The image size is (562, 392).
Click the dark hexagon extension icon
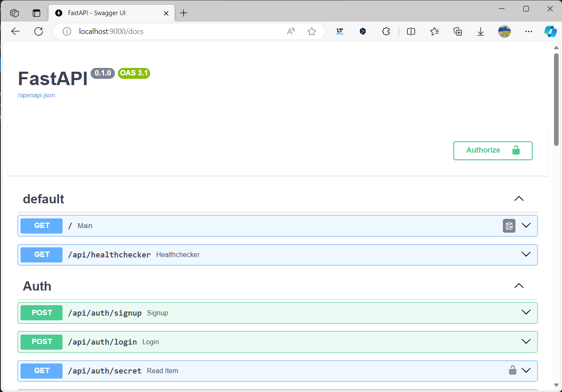tap(363, 31)
